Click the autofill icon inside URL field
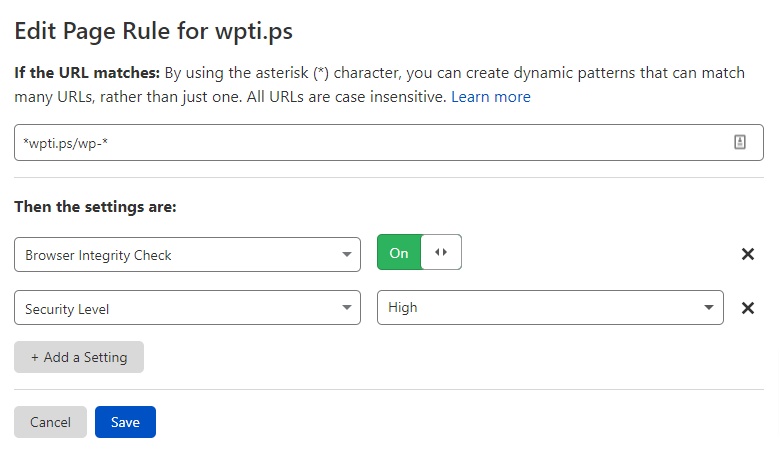This screenshot has width=779, height=456. pyautogui.click(x=740, y=142)
